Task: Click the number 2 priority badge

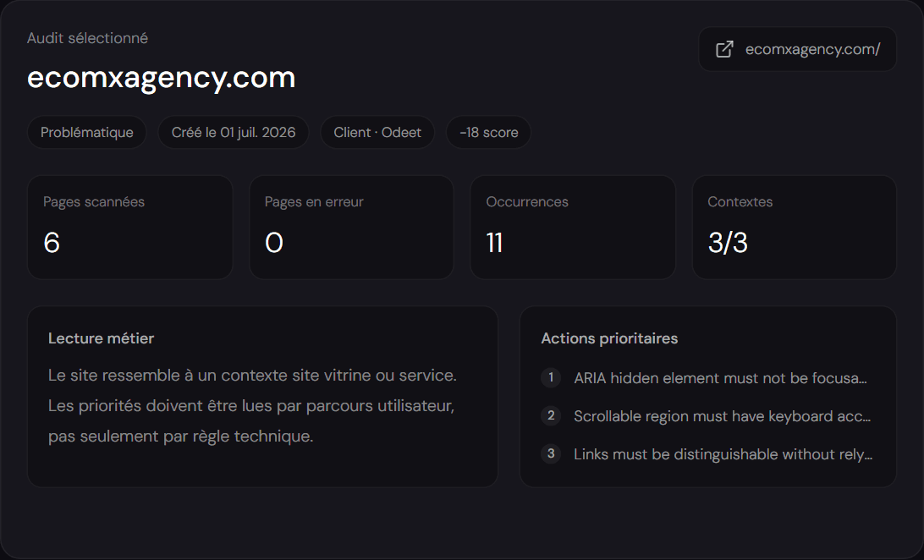Action: (551, 415)
